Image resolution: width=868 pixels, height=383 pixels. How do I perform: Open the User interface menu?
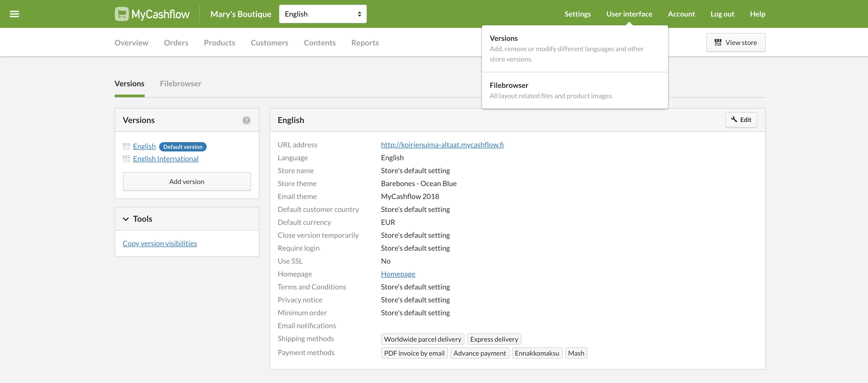(629, 14)
